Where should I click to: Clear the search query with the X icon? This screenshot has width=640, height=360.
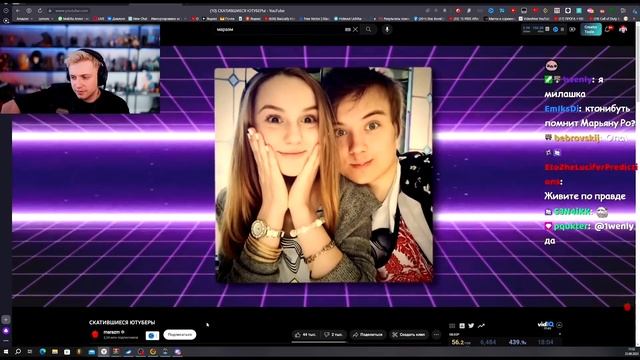coord(356,29)
